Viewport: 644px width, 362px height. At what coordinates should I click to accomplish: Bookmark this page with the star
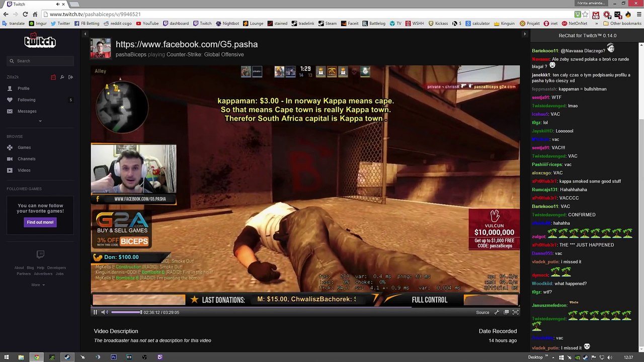(x=585, y=15)
